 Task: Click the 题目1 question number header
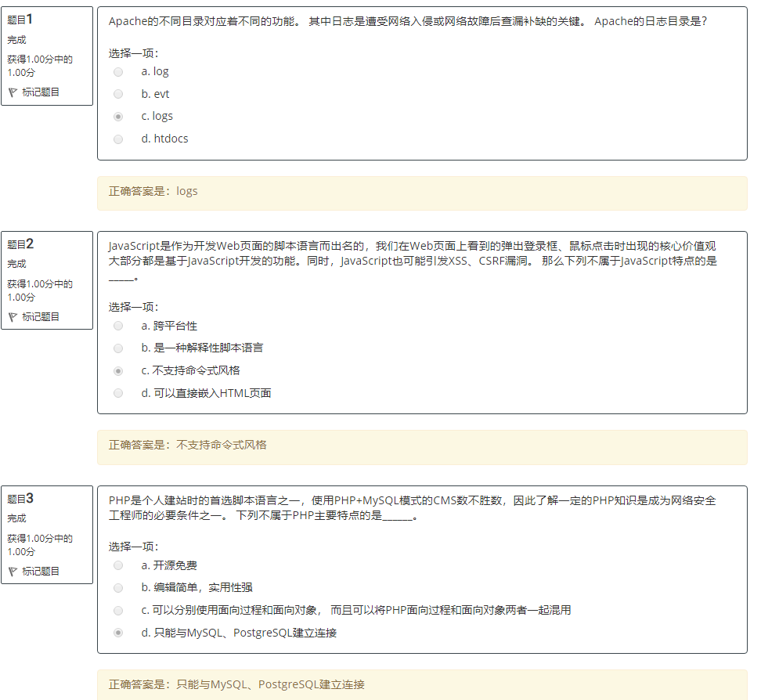(x=21, y=19)
